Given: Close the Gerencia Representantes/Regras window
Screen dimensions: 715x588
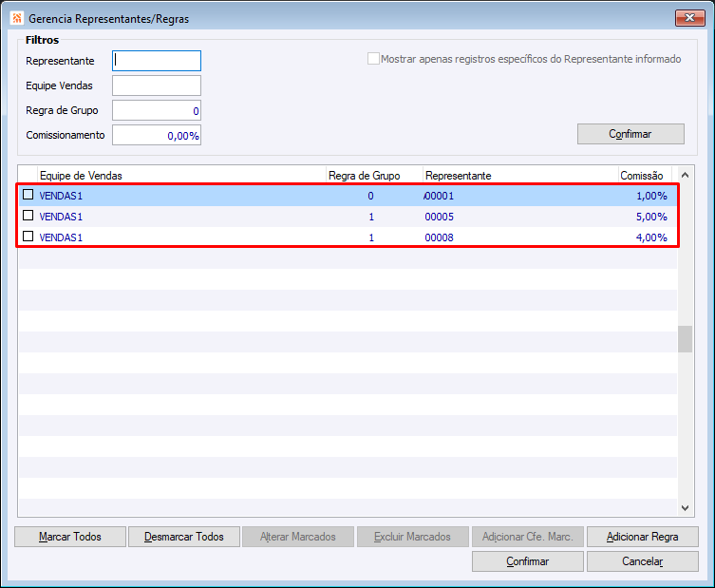Looking at the screenshot, I should click(690, 18).
